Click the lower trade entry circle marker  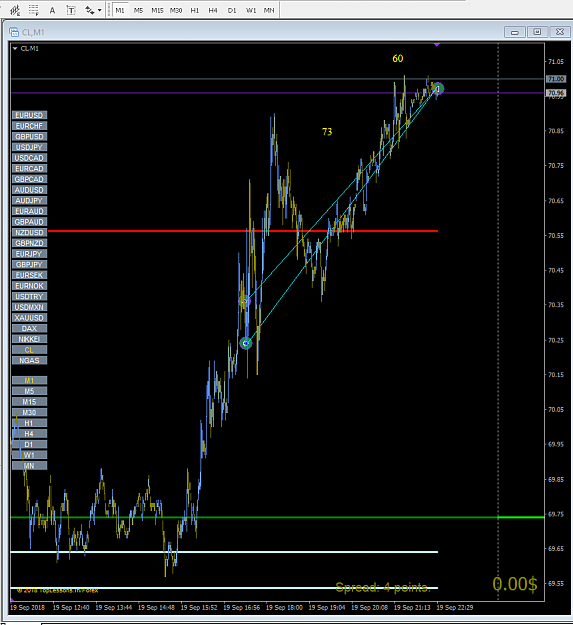(246, 343)
